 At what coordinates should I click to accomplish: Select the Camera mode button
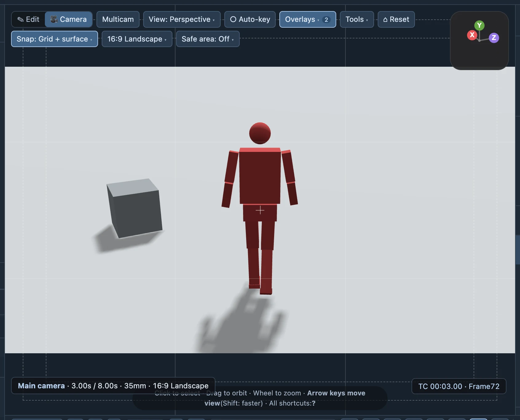[x=69, y=19]
